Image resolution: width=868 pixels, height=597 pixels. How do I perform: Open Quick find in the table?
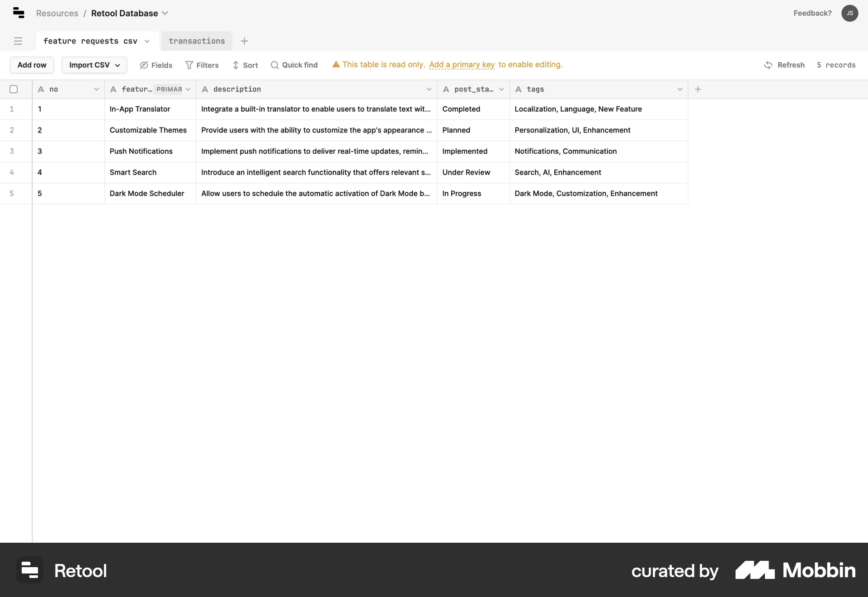tap(294, 65)
